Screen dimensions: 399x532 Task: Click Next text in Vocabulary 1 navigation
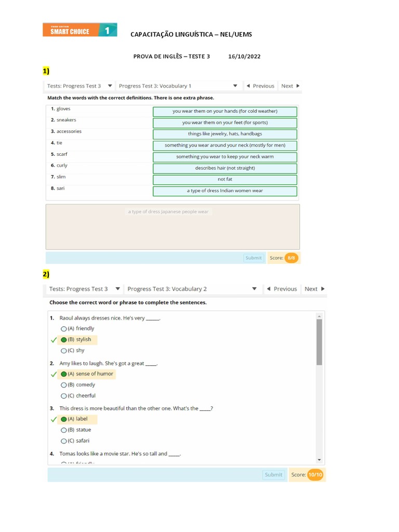[287, 86]
